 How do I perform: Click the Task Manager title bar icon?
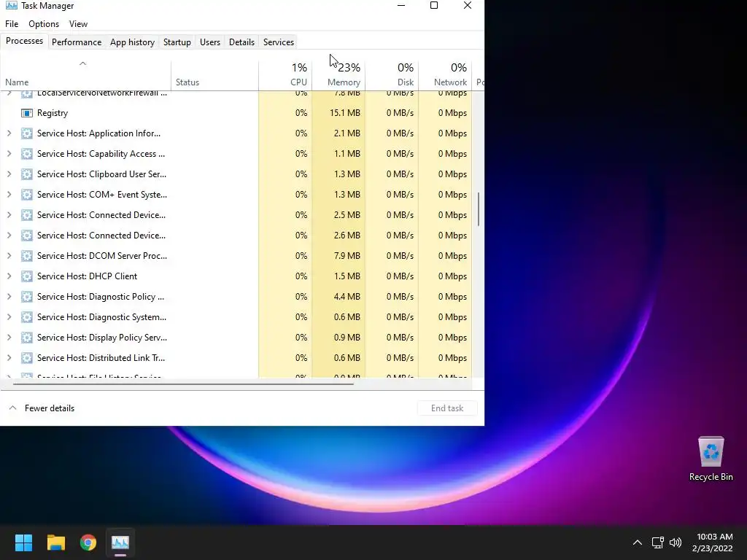point(12,6)
